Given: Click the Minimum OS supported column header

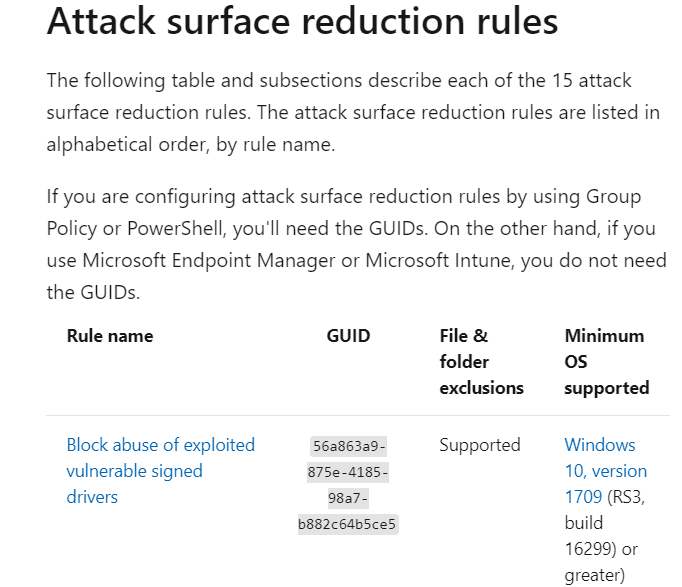Looking at the screenshot, I should coord(606,361).
